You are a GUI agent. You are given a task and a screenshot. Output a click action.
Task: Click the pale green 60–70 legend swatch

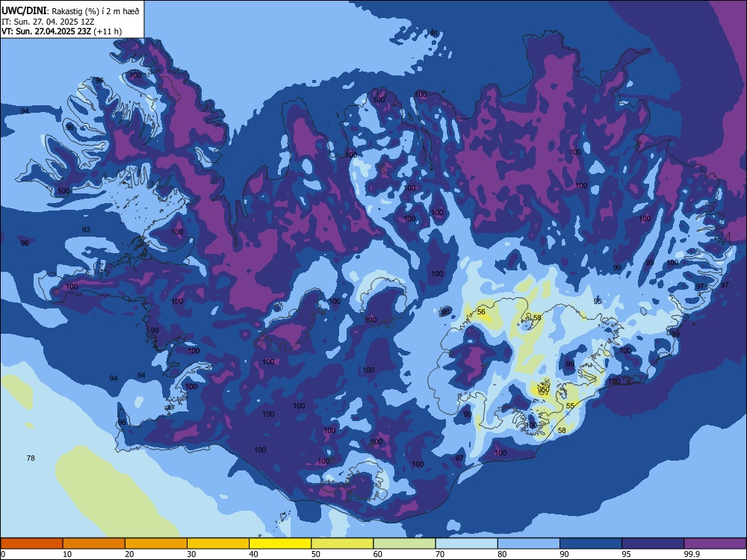pyautogui.click(x=404, y=544)
